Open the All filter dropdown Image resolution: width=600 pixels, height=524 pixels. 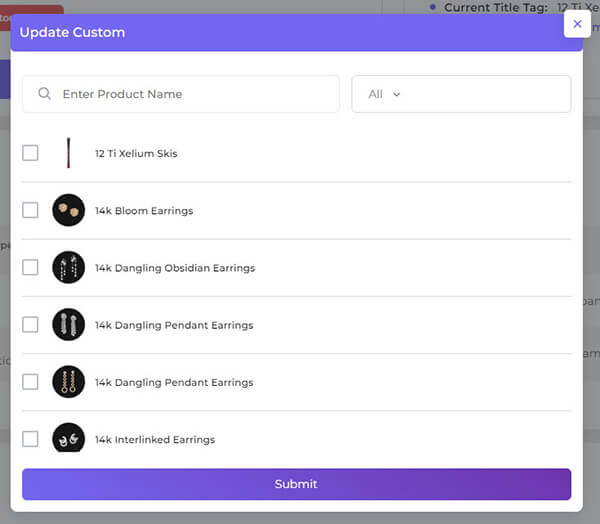pos(461,94)
